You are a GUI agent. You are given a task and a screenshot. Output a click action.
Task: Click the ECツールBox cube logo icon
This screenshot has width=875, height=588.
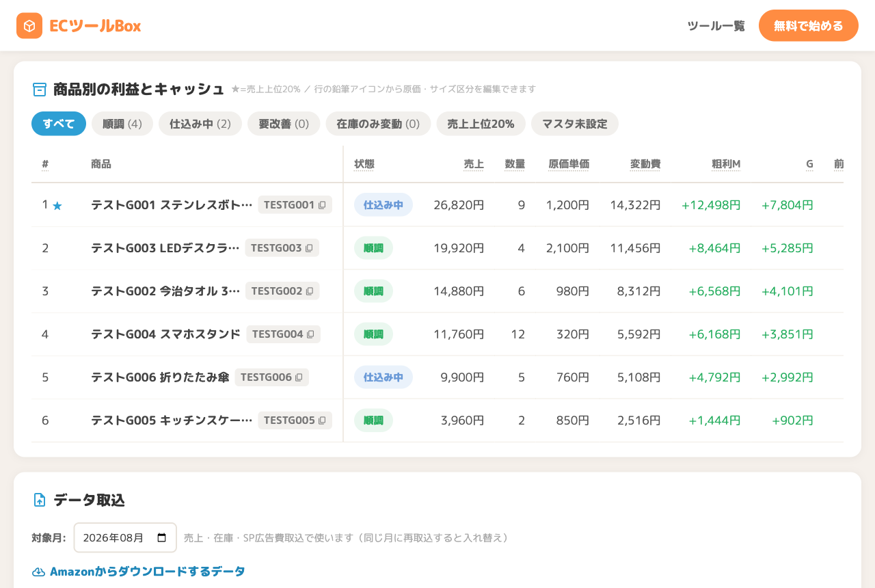pyautogui.click(x=29, y=26)
